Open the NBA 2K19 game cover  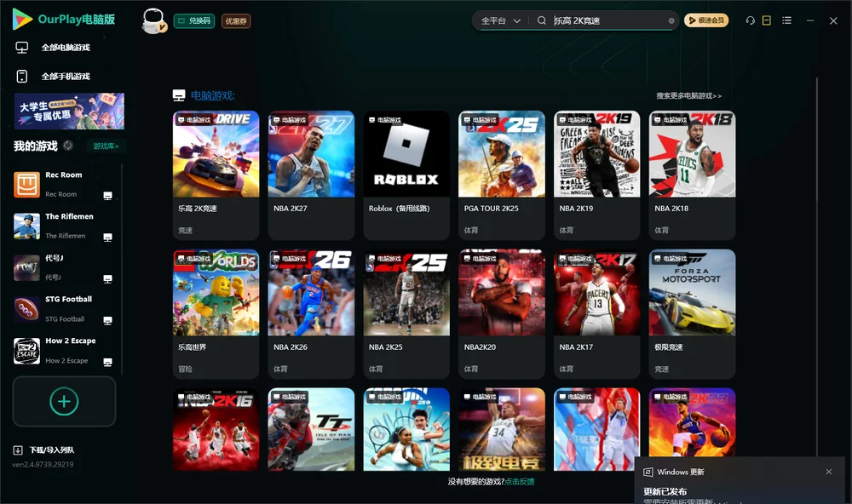[x=597, y=154]
